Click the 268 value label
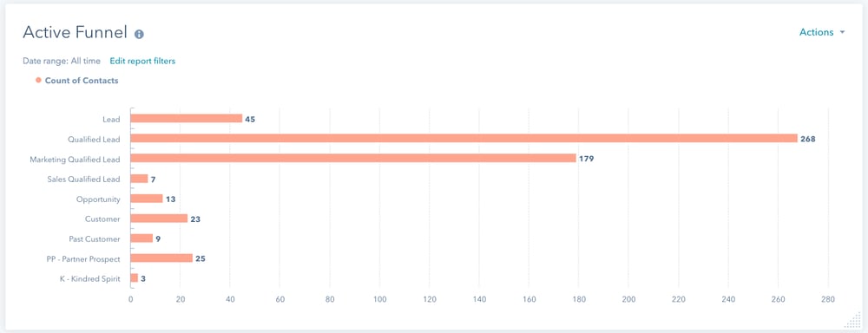868x333 pixels. coord(807,139)
